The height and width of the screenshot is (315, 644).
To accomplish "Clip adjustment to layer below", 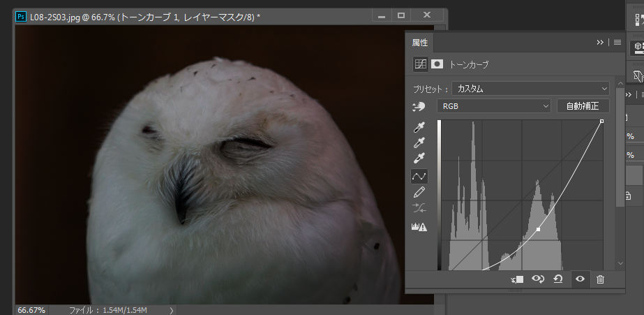I will (517, 279).
